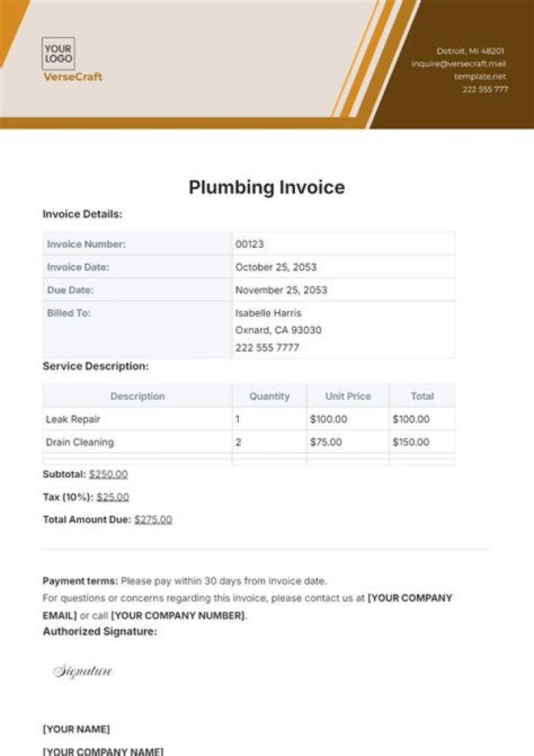Click the Plumbing Invoice title
534x756 pixels.
(266, 187)
